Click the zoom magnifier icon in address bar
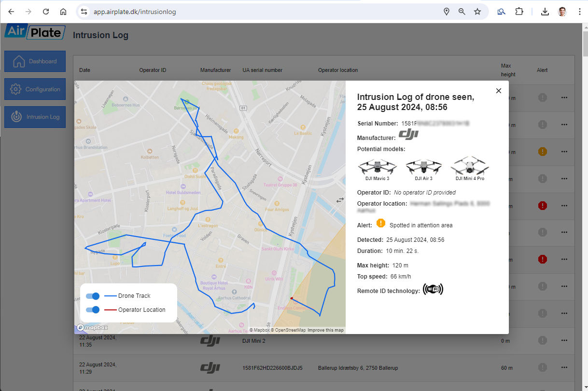This screenshot has height=391, width=588. [x=462, y=12]
